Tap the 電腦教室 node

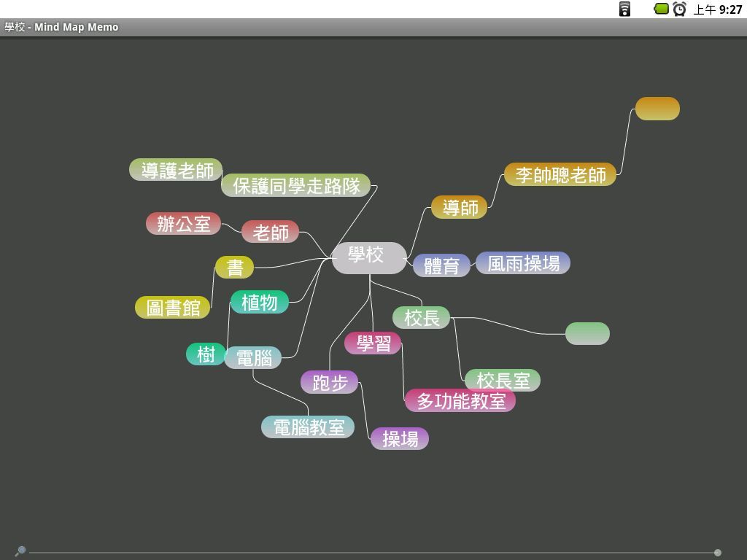308,427
